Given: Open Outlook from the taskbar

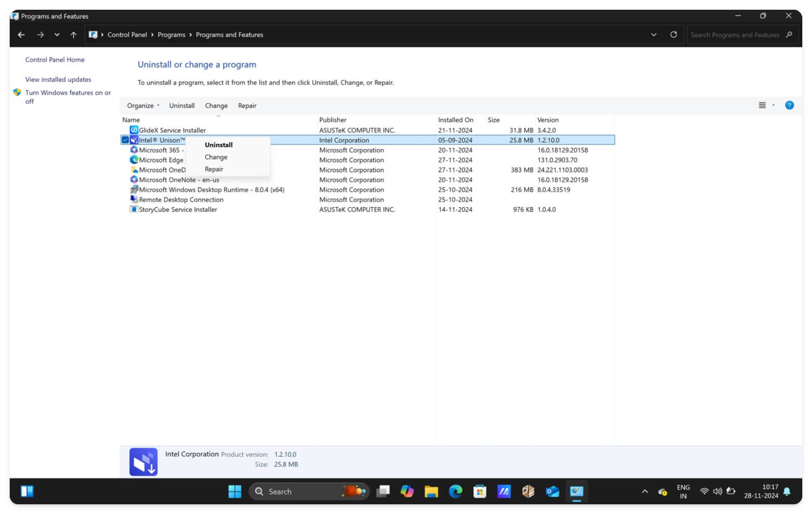Looking at the screenshot, I should click(552, 491).
